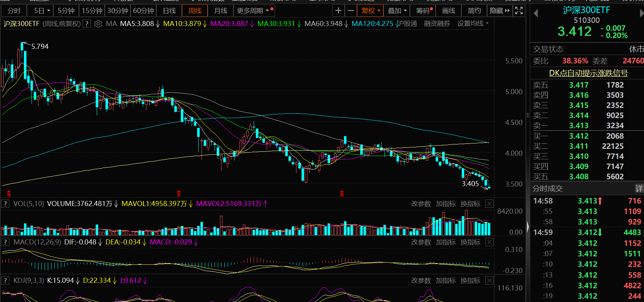This screenshot has height=302, width=644.
Task: Click 详 detail button in 分时成交
Action: click(x=639, y=188)
